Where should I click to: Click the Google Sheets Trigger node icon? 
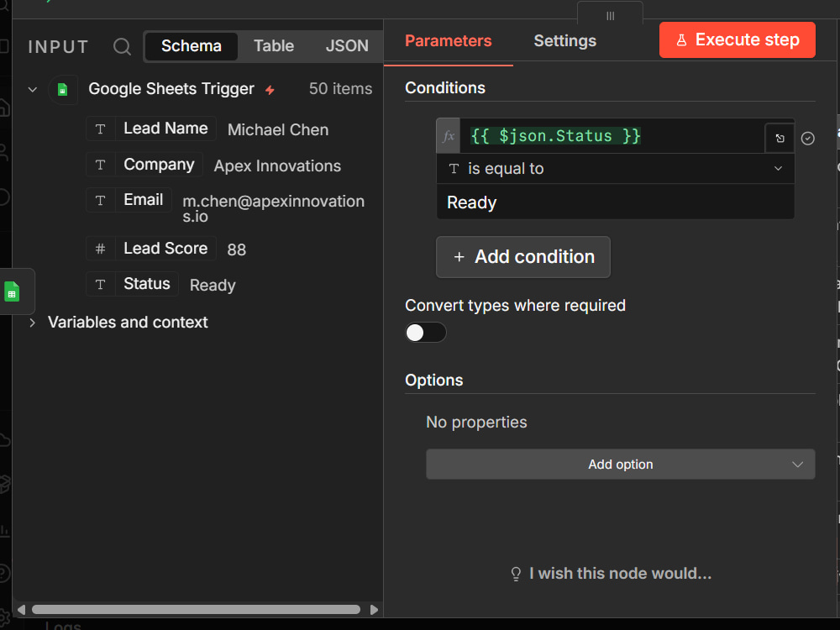pyautogui.click(x=63, y=89)
